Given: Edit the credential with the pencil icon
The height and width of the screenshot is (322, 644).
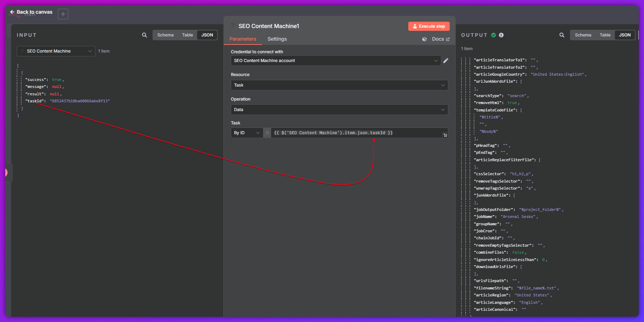Looking at the screenshot, I should pyautogui.click(x=446, y=61).
